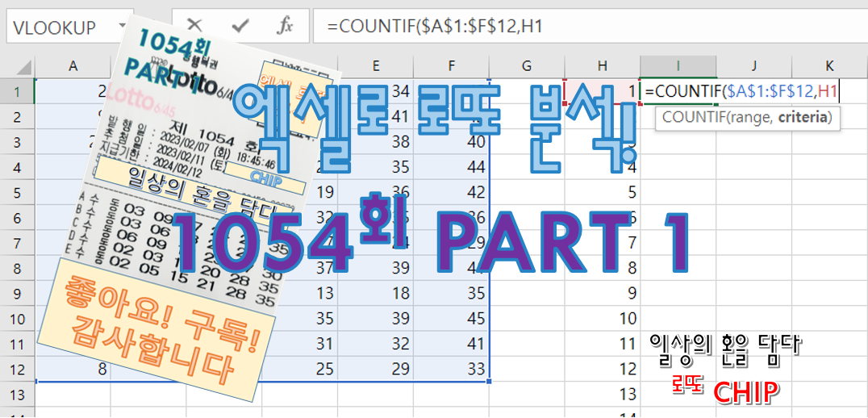Click cell H10 containing 10
The width and height of the screenshot is (868, 418).
(x=603, y=319)
